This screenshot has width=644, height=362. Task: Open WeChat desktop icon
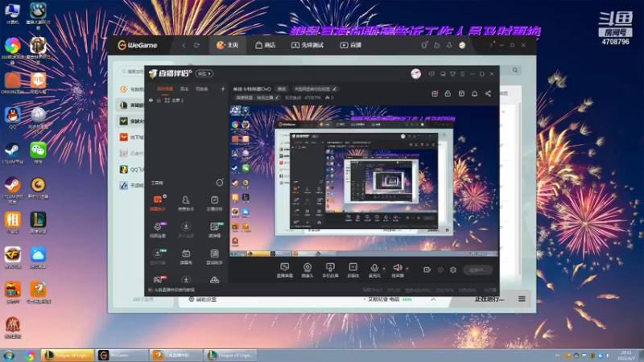(38, 153)
